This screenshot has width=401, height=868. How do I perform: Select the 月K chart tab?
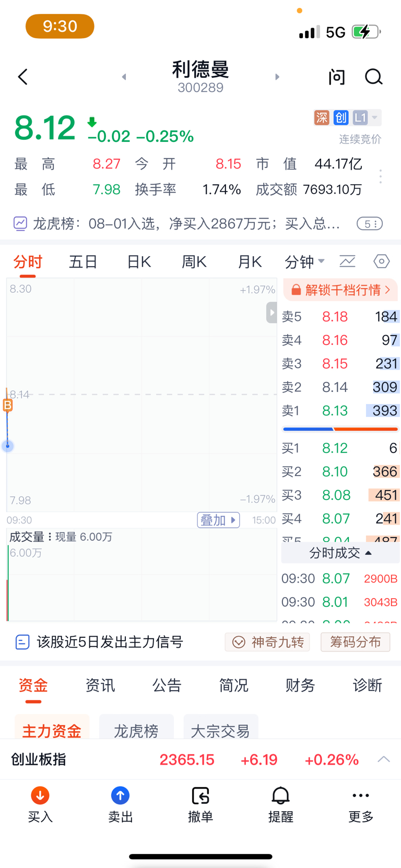(250, 261)
